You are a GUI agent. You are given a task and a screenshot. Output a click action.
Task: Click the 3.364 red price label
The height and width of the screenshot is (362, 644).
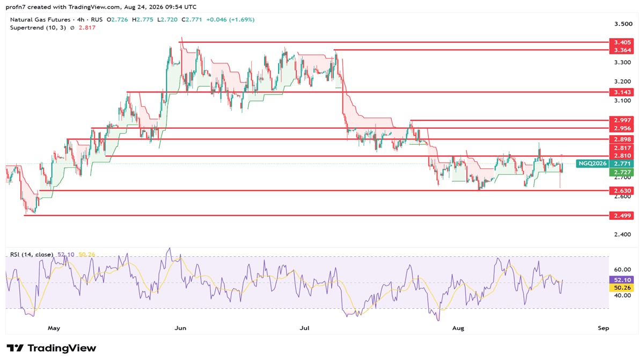click(621, 50)
